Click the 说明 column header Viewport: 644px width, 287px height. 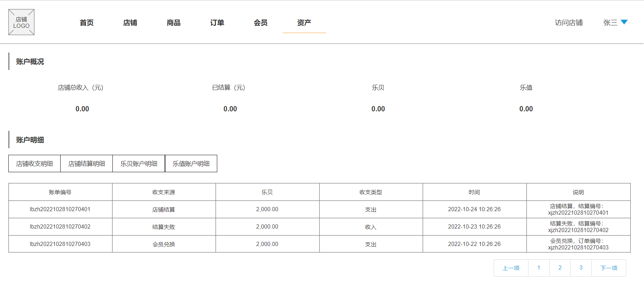(x=578, y=192)
